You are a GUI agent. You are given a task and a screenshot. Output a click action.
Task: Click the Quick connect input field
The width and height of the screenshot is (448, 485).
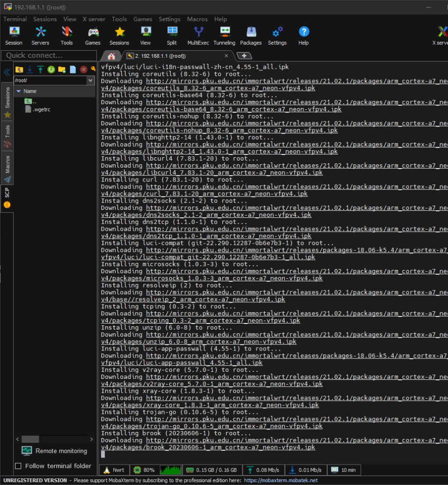click(x=48, y=55)
